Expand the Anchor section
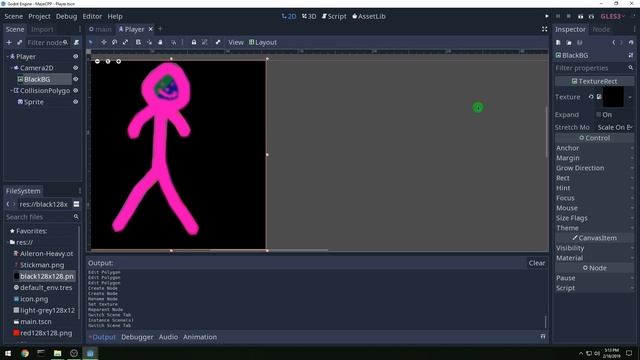 coord(594,148)
